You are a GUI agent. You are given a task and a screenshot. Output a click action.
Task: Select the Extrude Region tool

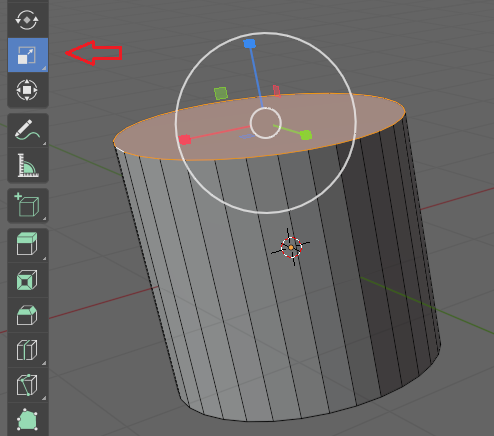(28, 245)
